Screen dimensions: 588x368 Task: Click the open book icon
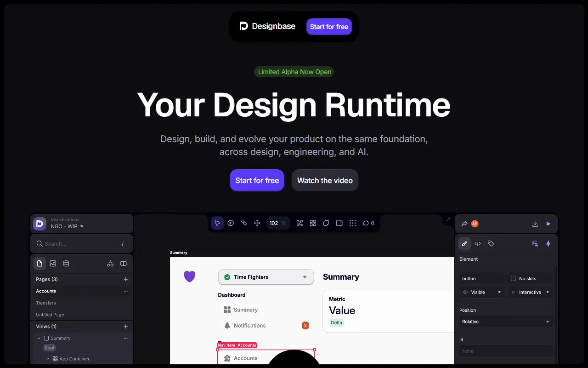124,264
